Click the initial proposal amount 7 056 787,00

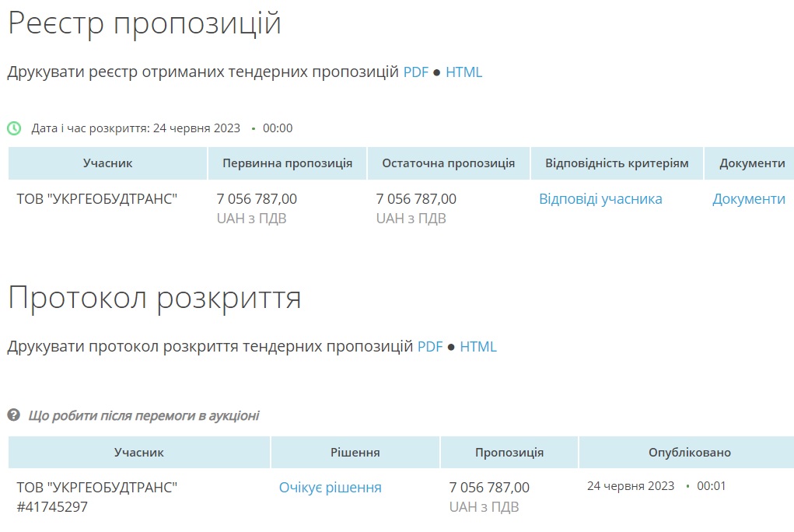coord(257,198)
